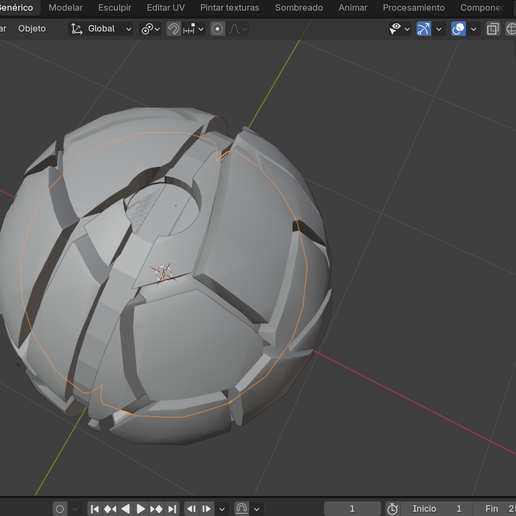Open the frame step options dropdown
This screenshot has width=516, height=516.
point(222,509)
